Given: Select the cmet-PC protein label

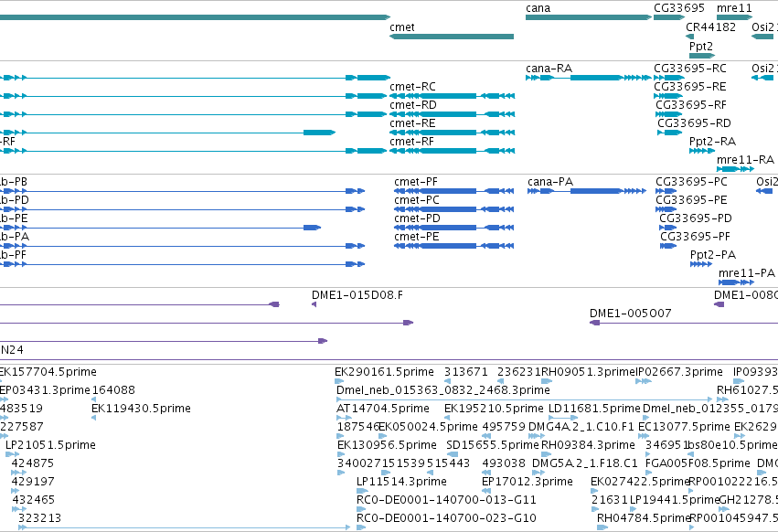Looking at the screenshot, I should 416,200.
